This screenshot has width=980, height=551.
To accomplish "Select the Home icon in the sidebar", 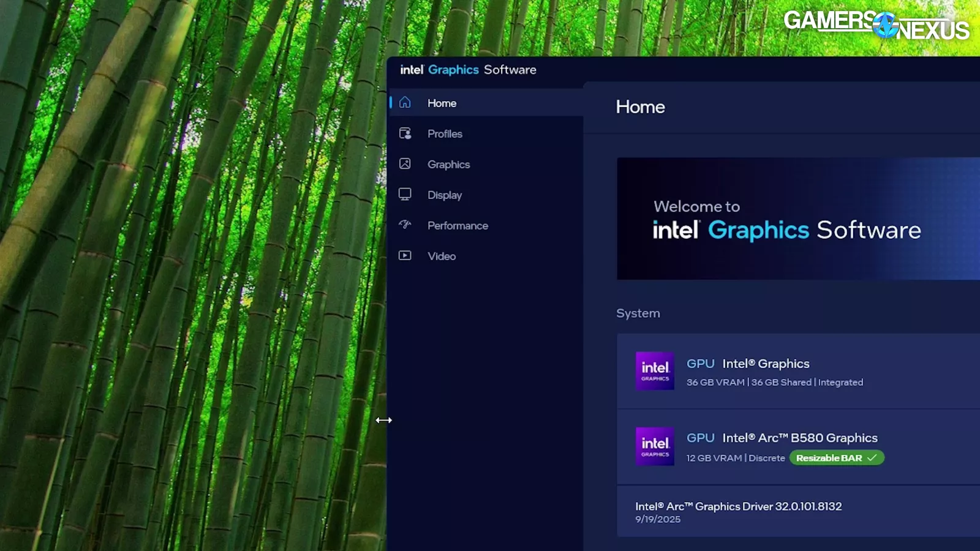I will point(405,103).
